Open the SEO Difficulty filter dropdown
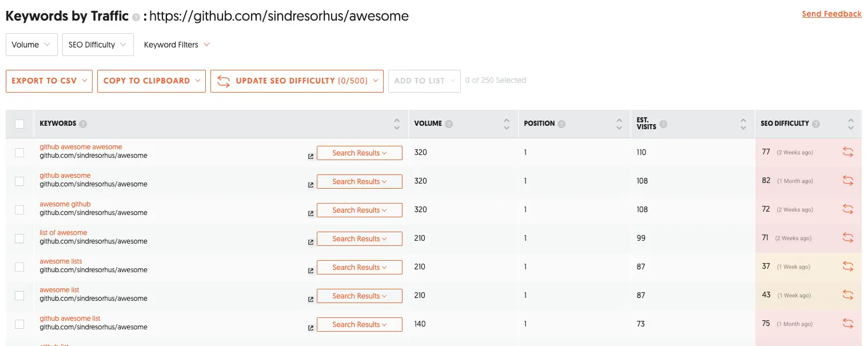This screenshot has height=346, width=868. [x=98, y=45]
